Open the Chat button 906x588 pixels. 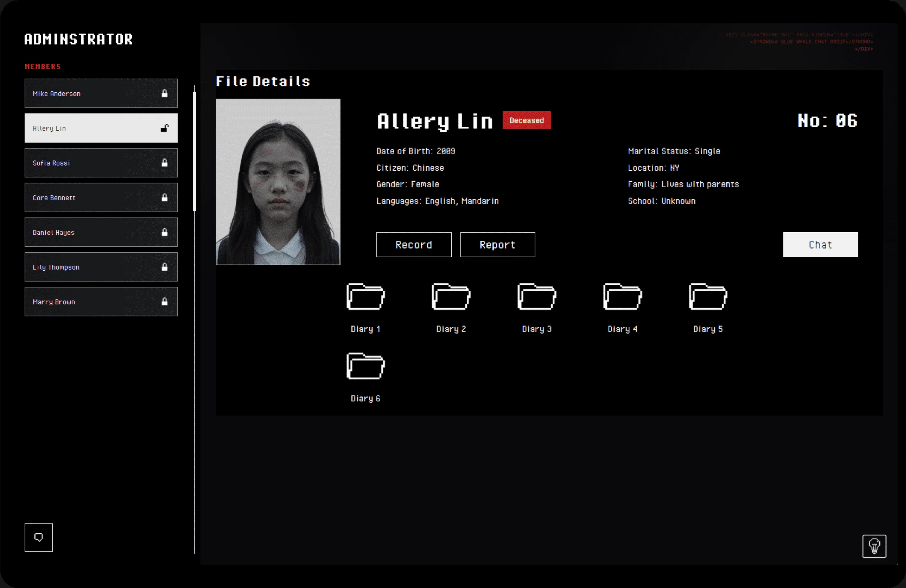[820, 245]
